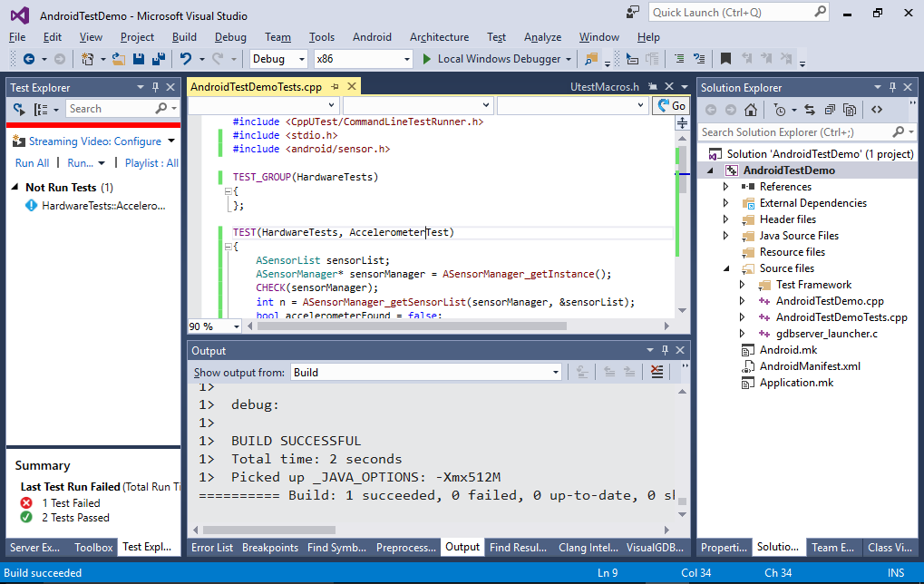
Task: Click the New Project toolbar icon
Action: pyautogui.click(x=87, y=59)
